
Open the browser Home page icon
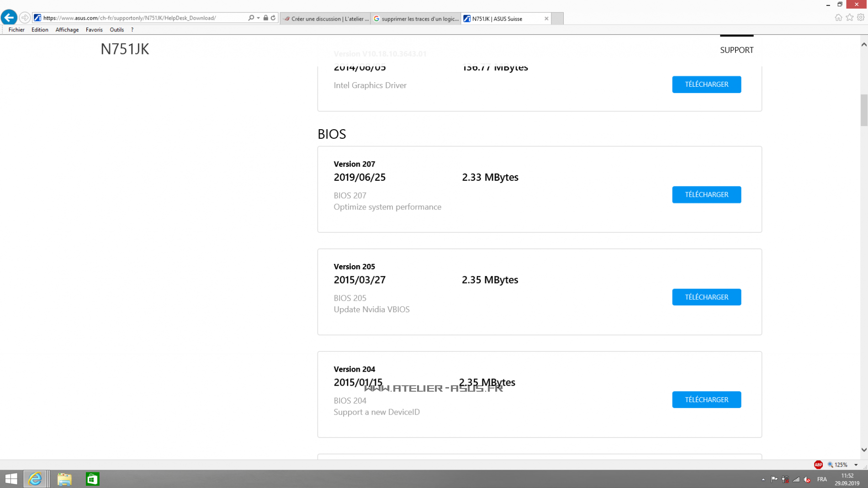pyautogui.click(x=838, y=17)
